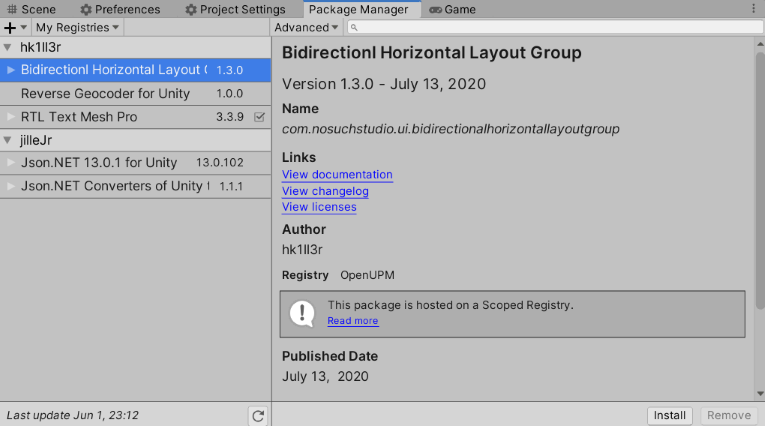Viewport: 765px width, 426px height.
Task: Click Version 1.3.0 - July 13, 2020 text
Action: [383, 84]
